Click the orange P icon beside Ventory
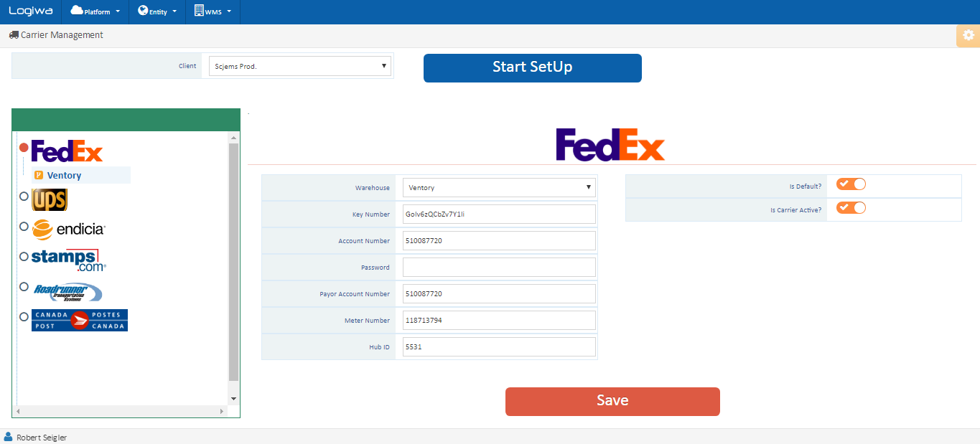The height and width of the screenshot is (444, 980). tap(39, 175)
